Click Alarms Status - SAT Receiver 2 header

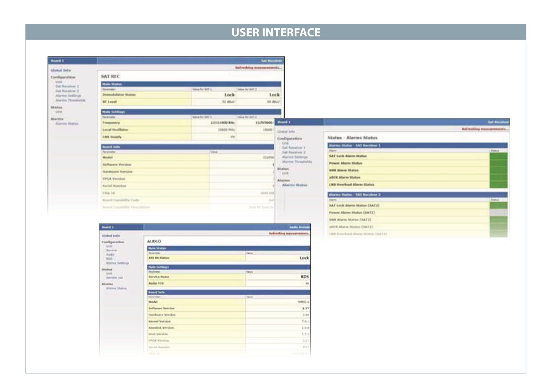click(x=417, y=194)
